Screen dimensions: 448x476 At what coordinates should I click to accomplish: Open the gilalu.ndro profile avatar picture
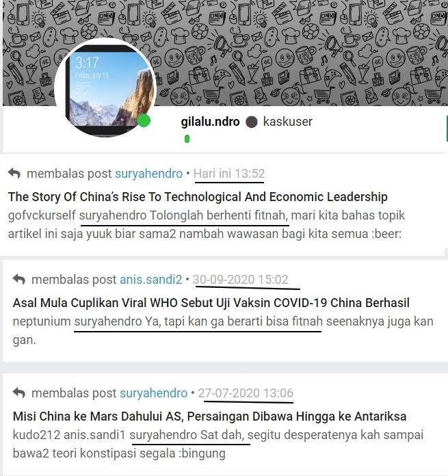(x=105, y=88)
